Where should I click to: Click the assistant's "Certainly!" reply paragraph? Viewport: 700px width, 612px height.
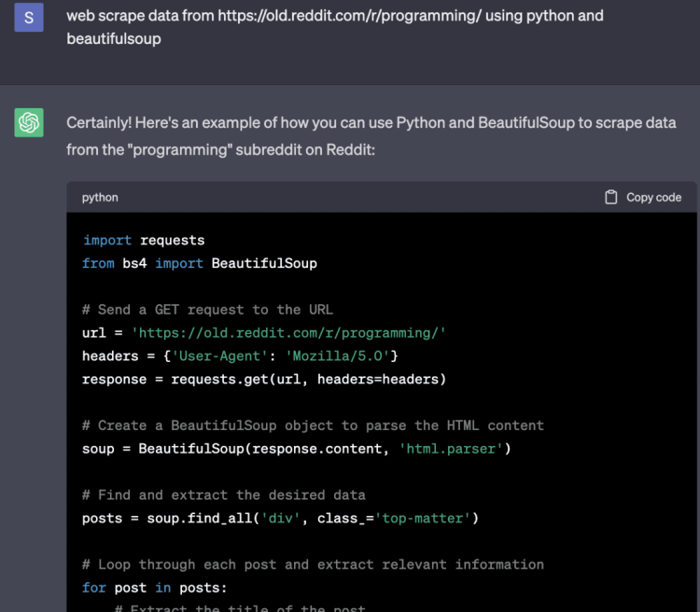[371, 135]
